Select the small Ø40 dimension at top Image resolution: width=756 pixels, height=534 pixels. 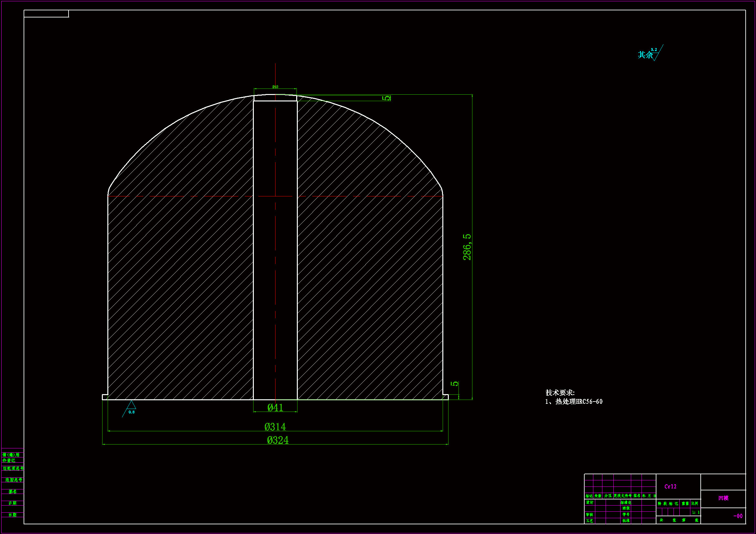275,87
